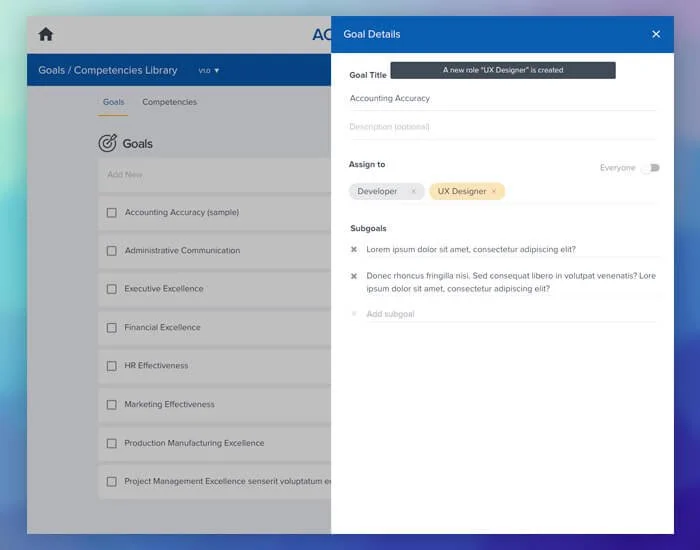
Task: Click the Add subgoal input
Action: [511, 314]
